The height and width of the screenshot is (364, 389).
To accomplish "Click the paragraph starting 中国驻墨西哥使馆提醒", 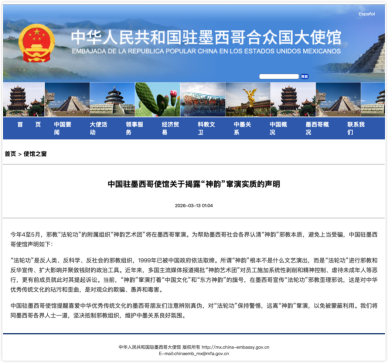I will pyautogui.click(x=194, y=310).
